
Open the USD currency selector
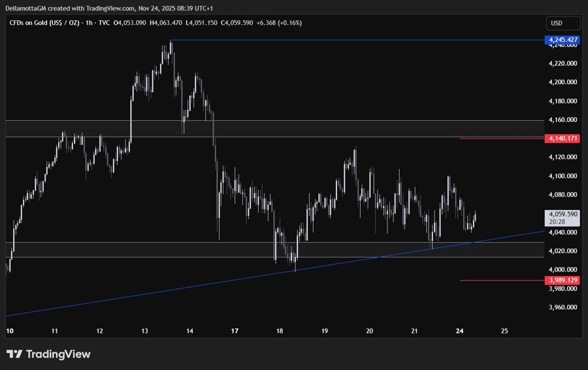(x=563, y=23)
